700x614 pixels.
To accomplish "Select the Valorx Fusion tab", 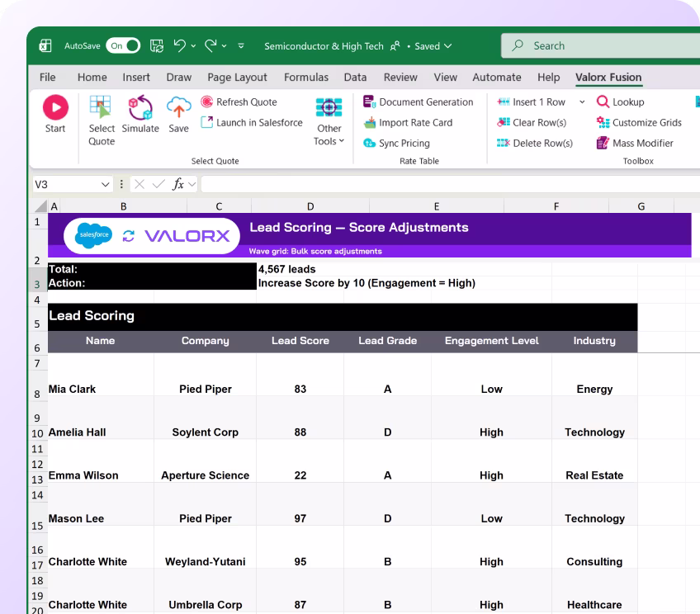I will (x=608, y=78).
